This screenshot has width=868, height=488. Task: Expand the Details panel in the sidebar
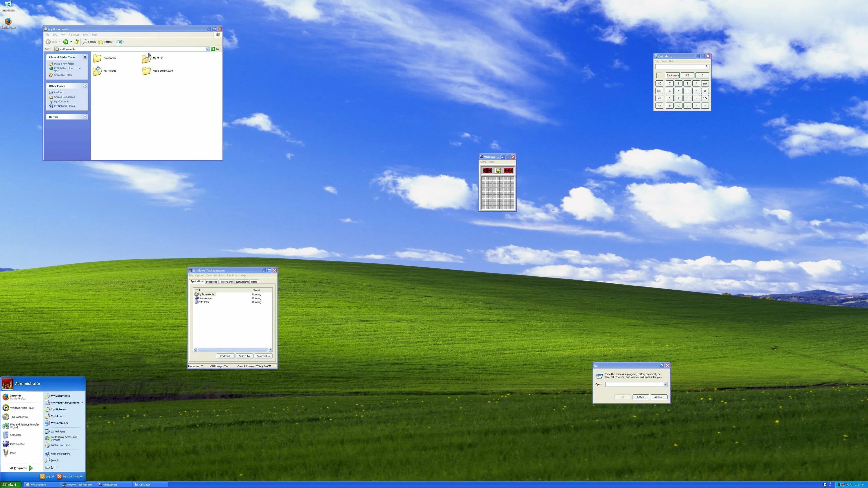coord(85,117)
